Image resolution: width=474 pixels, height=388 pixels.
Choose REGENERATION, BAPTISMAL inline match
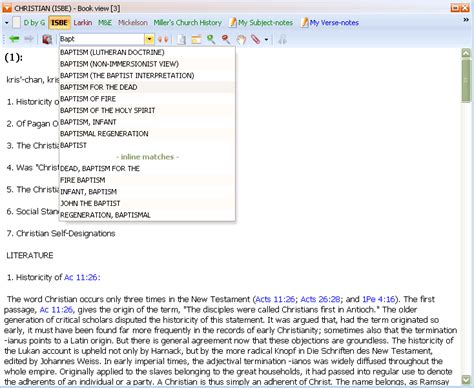click(x=147, y=215)
